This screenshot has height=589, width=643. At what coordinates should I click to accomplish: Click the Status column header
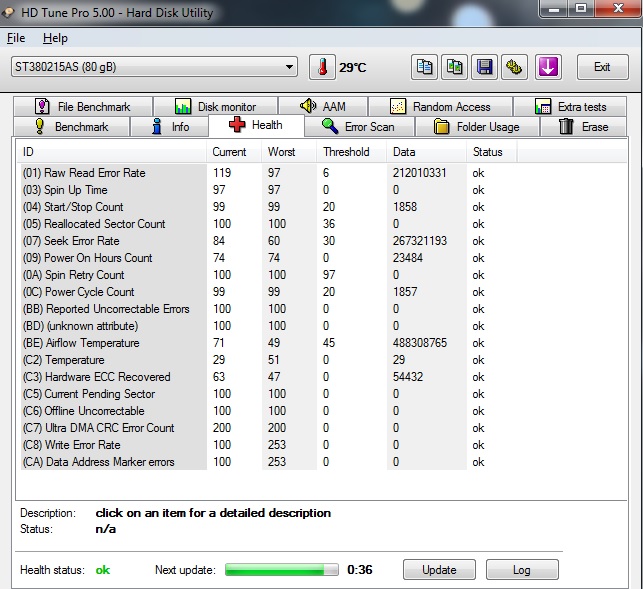pyautogui.click(x=492, y=152)
